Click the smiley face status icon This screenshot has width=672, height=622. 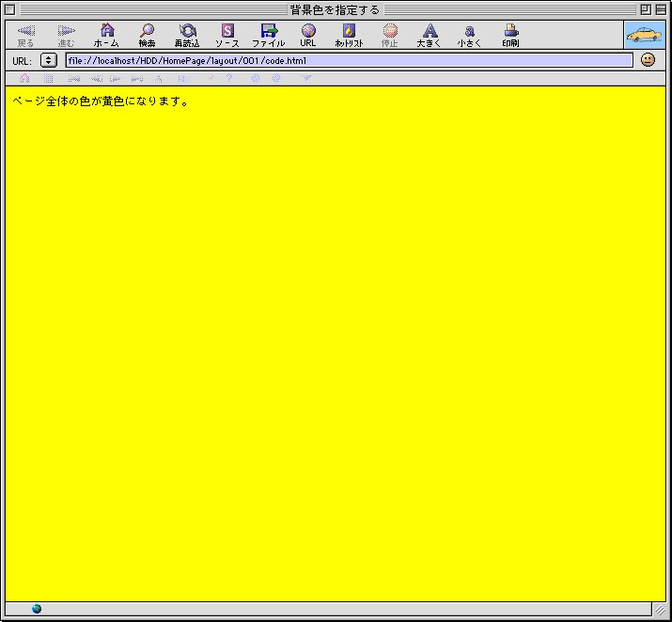click(648, 59)
